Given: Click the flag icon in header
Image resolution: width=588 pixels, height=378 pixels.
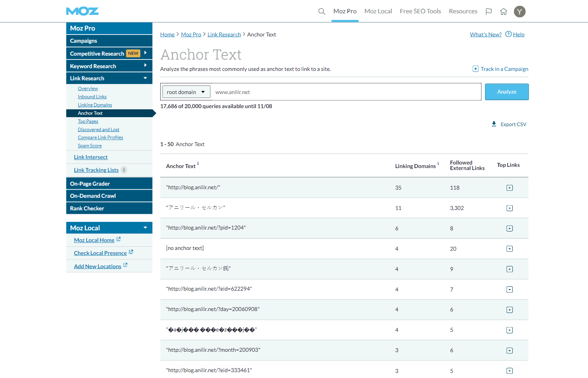Looking at the screenshot, I should click(x=488, y=11).
